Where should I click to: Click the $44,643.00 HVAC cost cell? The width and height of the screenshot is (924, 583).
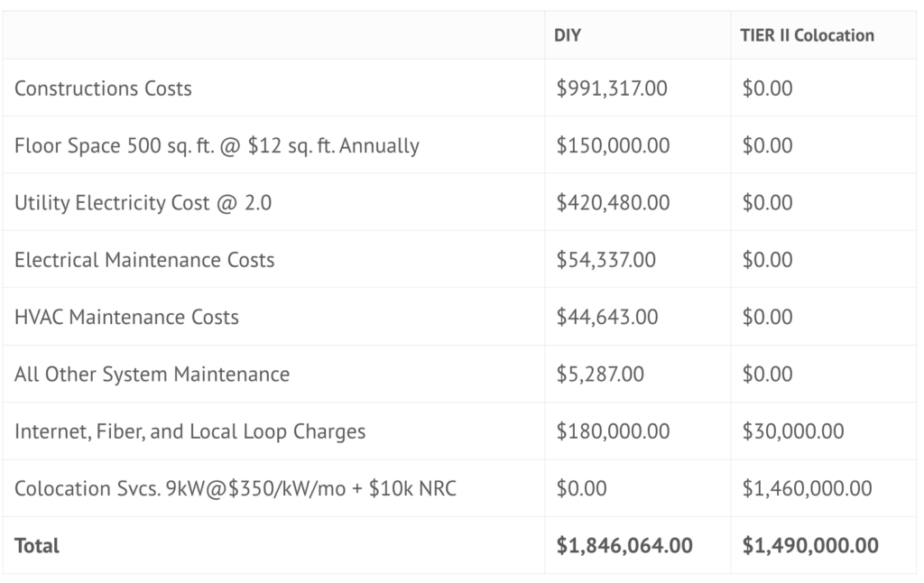click(x=607, y=317)
